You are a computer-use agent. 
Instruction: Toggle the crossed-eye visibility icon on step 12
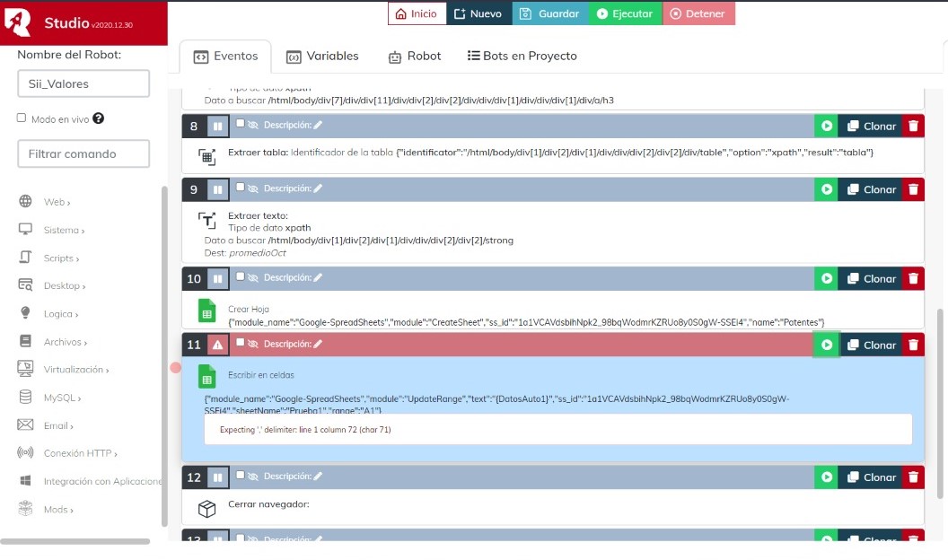(x=252, y=477)
